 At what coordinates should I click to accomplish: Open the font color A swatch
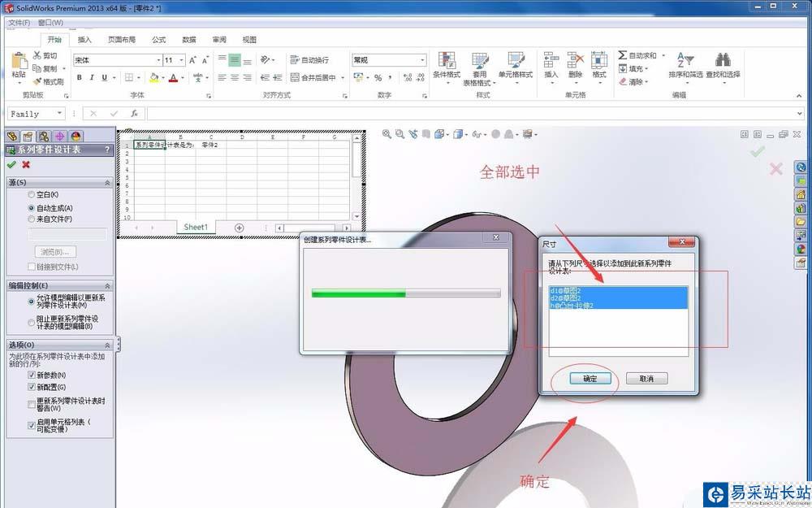click(174, 78)
